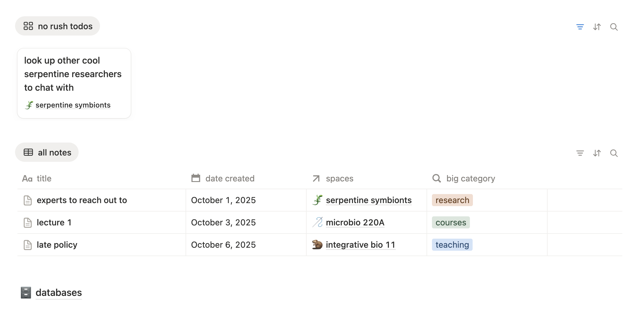644x317 pixels.
Task: Open the experts to reach out to note
Action: point(82,200)
